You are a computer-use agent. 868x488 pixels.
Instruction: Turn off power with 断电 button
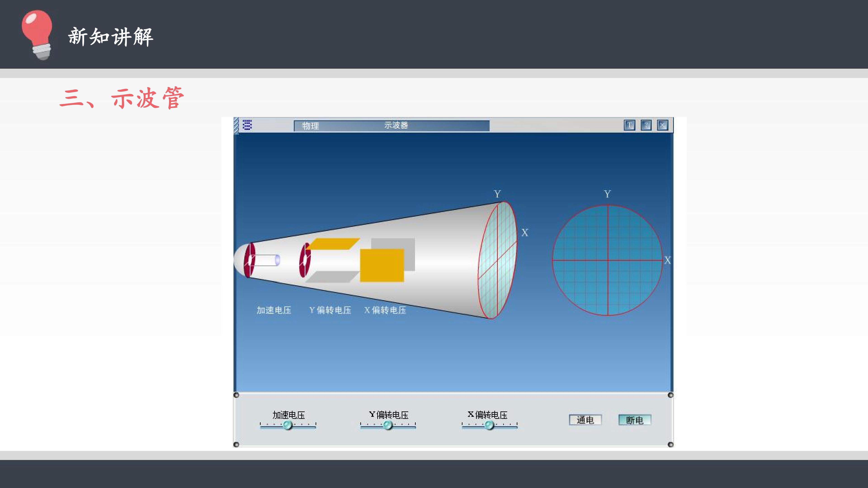(x=635, y=420)
